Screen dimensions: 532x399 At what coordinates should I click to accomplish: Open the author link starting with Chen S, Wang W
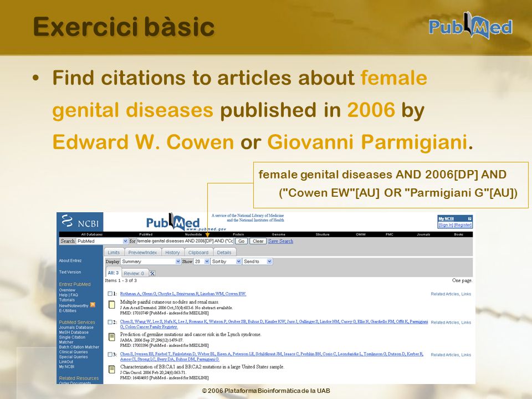click(274, 324)
